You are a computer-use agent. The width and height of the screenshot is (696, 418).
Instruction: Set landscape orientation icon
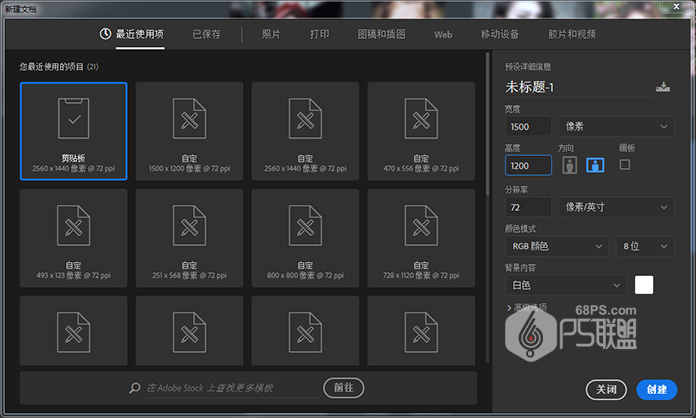pyautogui.click(x=595, y=165)
